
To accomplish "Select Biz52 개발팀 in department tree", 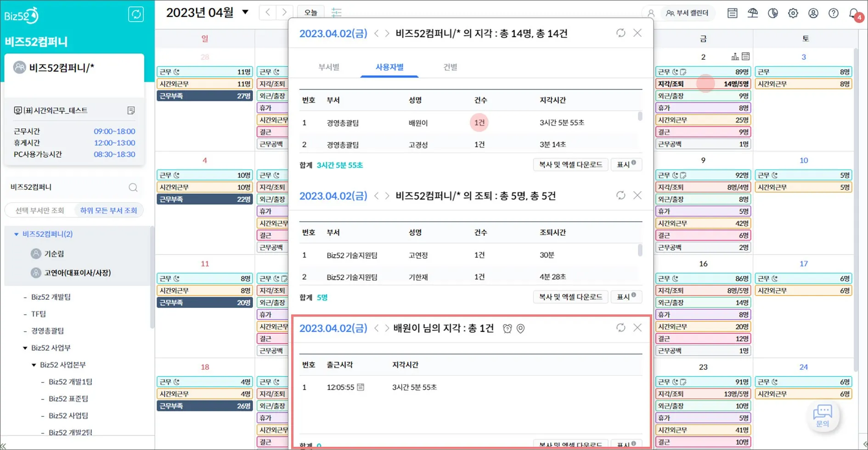I will [51, 297].
